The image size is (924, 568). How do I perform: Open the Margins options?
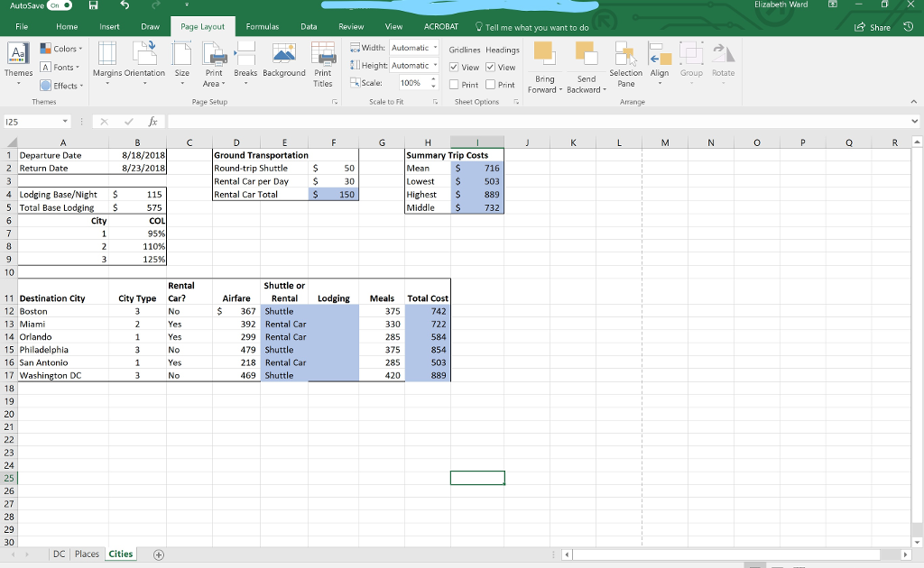point(106,64)
